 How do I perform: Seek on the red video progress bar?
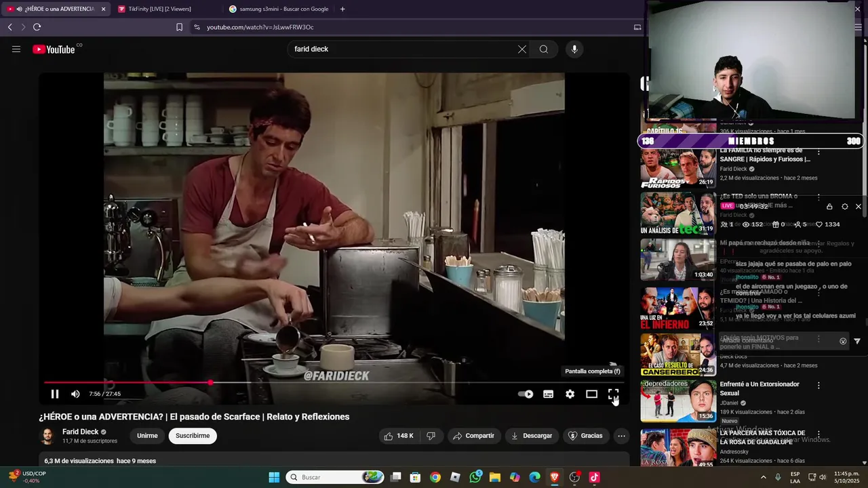point(334,383)
